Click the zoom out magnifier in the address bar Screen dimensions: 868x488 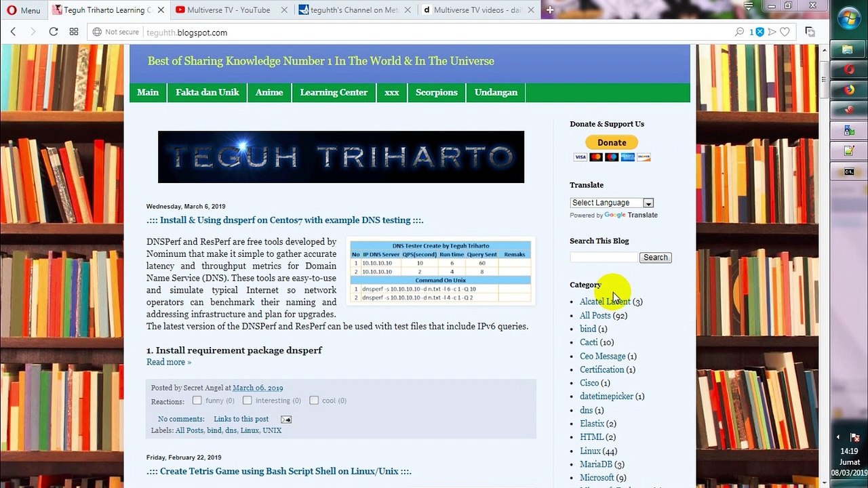coord(739,32)
